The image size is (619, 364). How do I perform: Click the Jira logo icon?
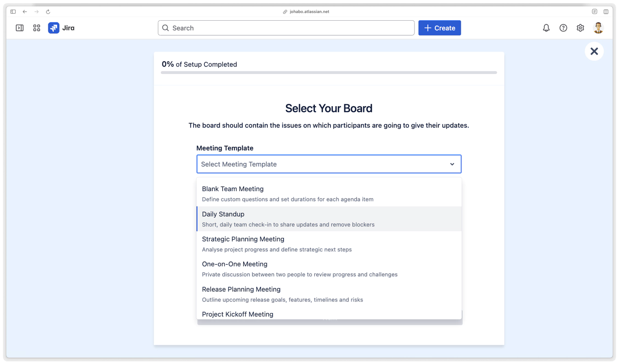click(54, 28)
